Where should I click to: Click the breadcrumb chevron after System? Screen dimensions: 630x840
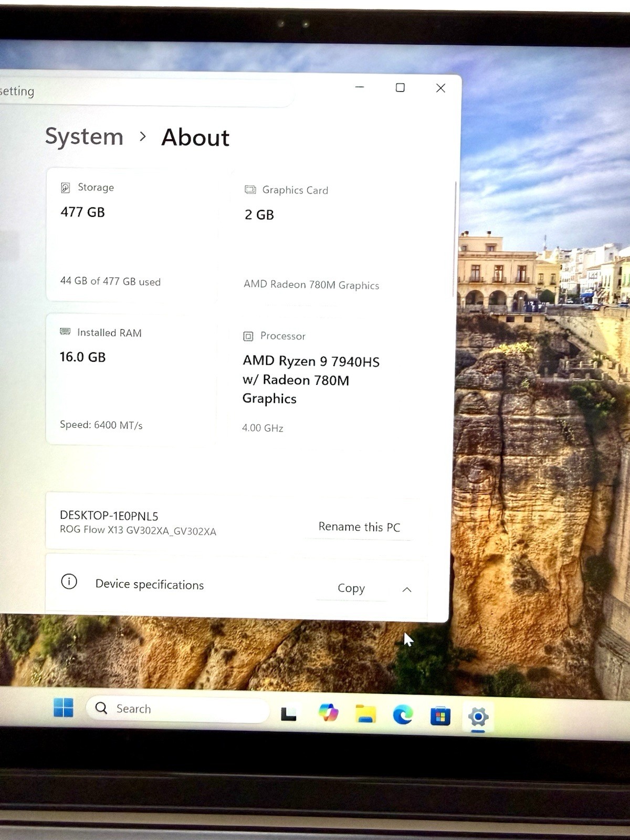[x=143, y=136]
